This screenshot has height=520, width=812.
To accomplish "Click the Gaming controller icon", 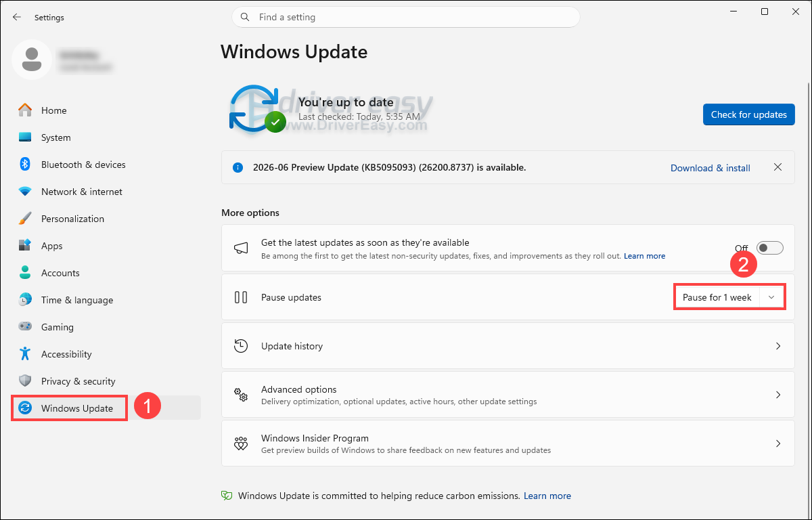I will click(25, 327).
